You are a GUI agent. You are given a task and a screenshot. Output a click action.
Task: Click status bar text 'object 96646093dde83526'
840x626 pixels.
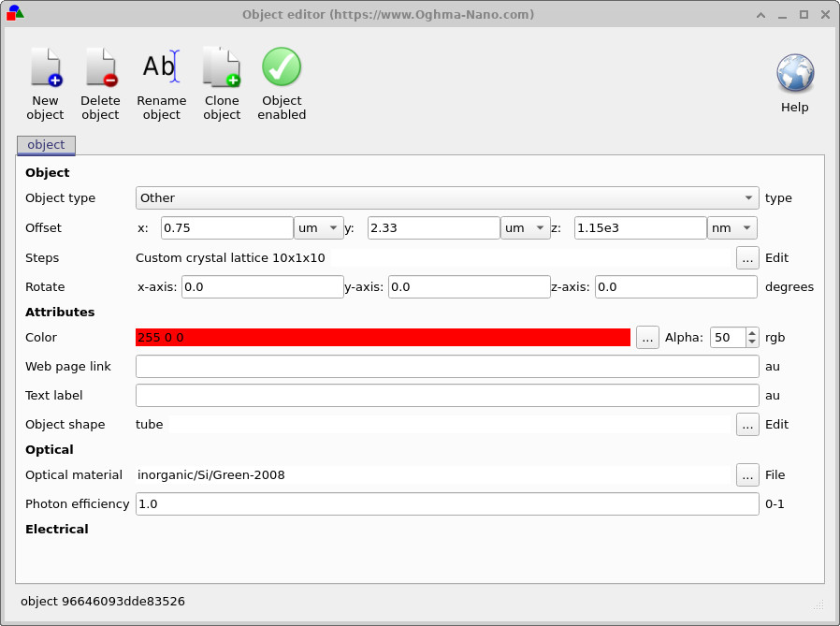pyautogui.click(x=103, y=602)
